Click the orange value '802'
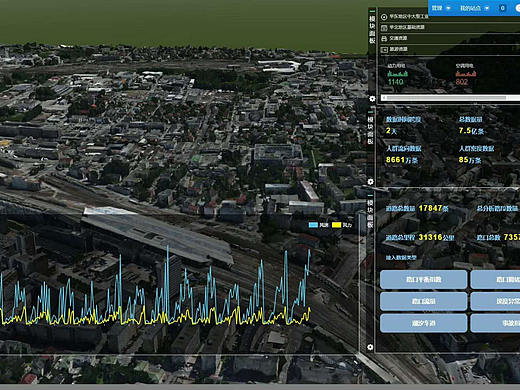The image size is (520, 390). [x=462, y=82]
